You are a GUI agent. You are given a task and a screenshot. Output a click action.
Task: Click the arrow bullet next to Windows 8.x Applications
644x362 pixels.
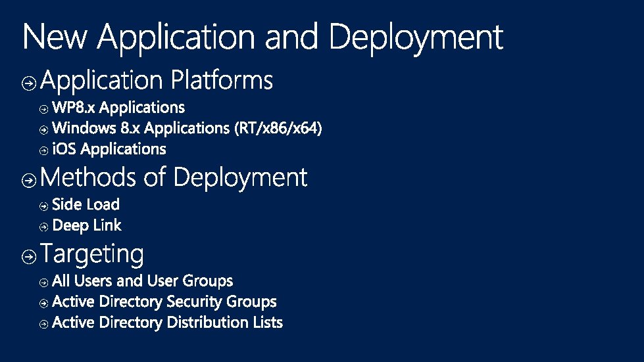tap(43, 130)
